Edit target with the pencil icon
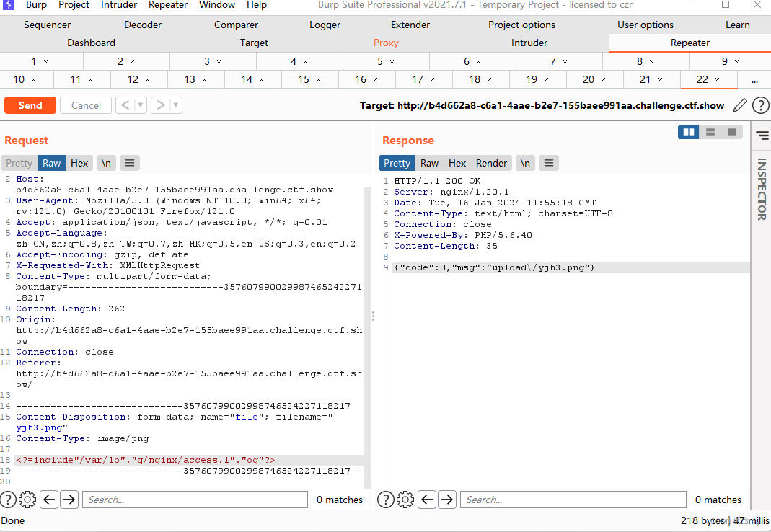Screen dimensions: 771x532 [739, 105]
